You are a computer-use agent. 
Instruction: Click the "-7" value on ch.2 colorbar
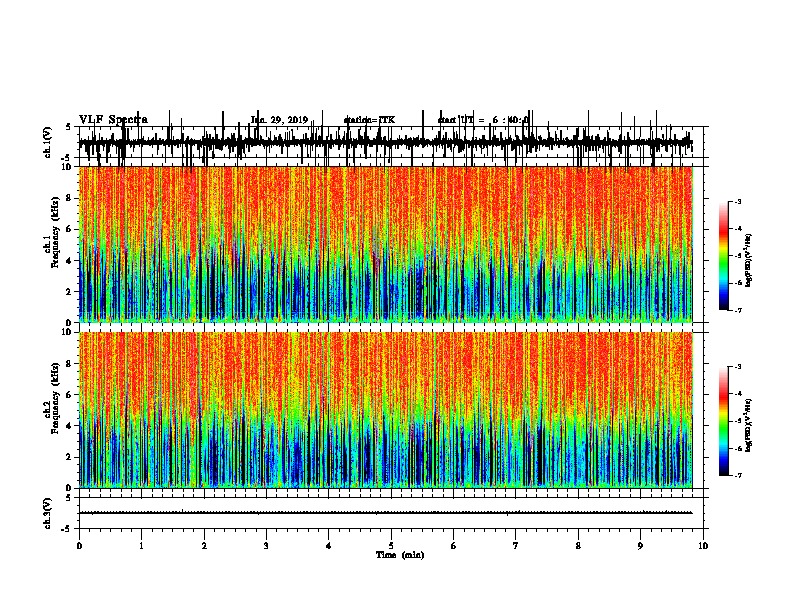pyautogui.click(x=738, y=475)
